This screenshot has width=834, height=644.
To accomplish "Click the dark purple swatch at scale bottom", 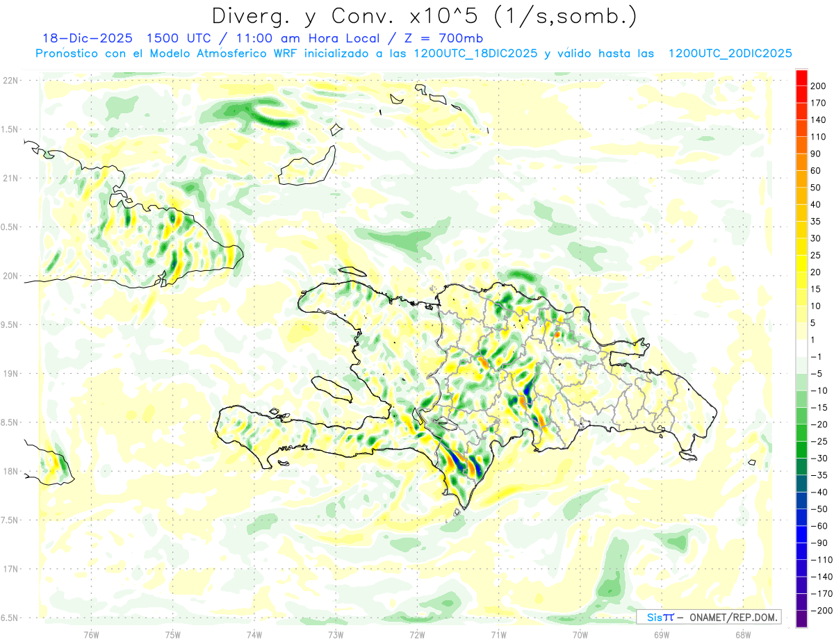I will point(801,619).
